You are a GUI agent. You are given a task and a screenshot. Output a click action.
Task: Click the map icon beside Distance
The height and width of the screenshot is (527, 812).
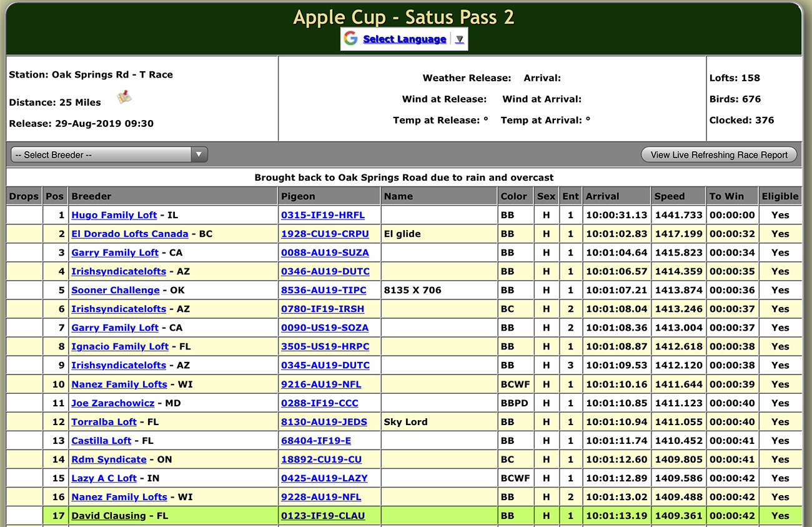[124, 98]
